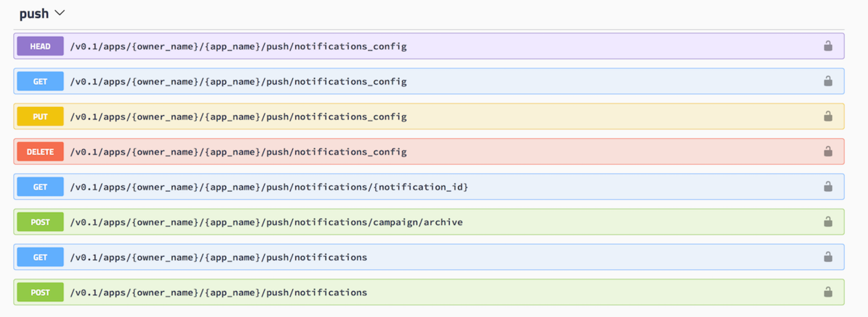Screen dimensions: 868x317
Task: Click POST badge for campaign/archive endpoint
Action: pyautogui.click(x=41, y=222)
